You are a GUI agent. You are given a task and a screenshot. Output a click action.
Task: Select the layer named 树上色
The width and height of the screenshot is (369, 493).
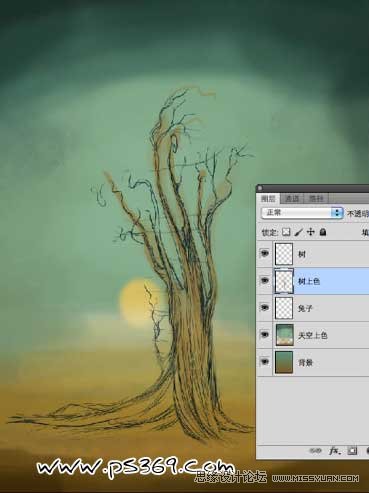[309, 281]
